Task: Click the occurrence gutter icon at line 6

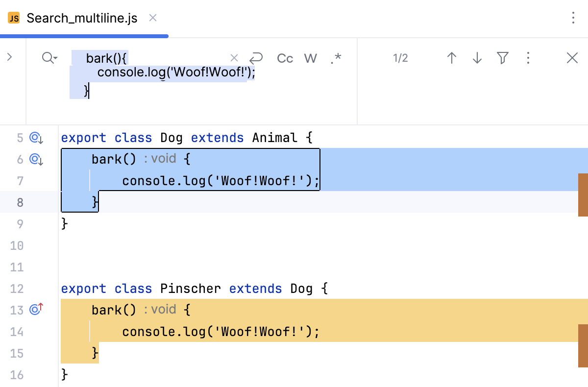Action: 35,159
